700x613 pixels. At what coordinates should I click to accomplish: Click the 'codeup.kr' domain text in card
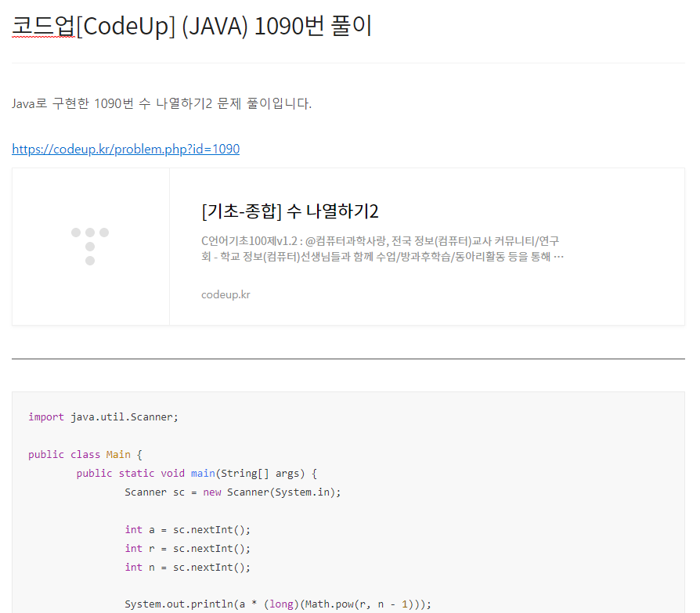[x=226, y=294]
